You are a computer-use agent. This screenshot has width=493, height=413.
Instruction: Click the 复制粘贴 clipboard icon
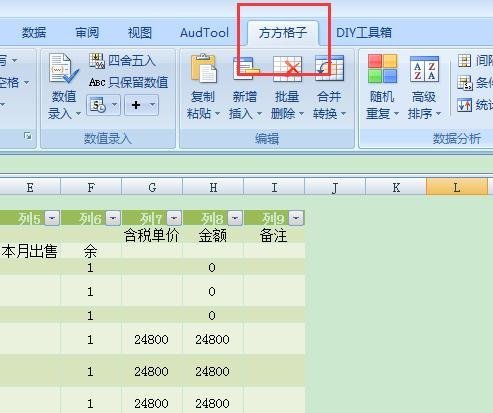point(204,68)
